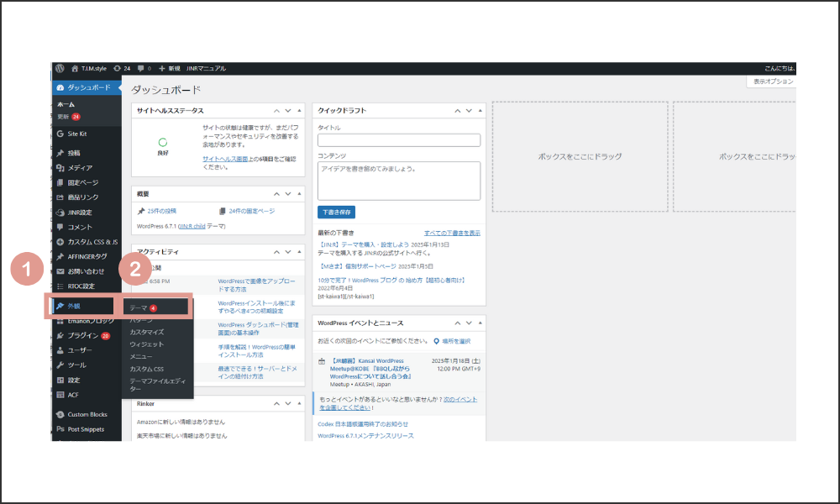Screen dimensions: 840x504
Task: Click the pin icon beside 投稿
Action: coord(60,153)
